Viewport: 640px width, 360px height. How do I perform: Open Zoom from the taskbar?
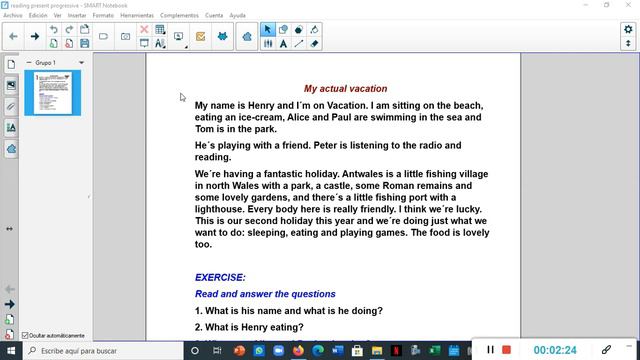pos(278,351)
